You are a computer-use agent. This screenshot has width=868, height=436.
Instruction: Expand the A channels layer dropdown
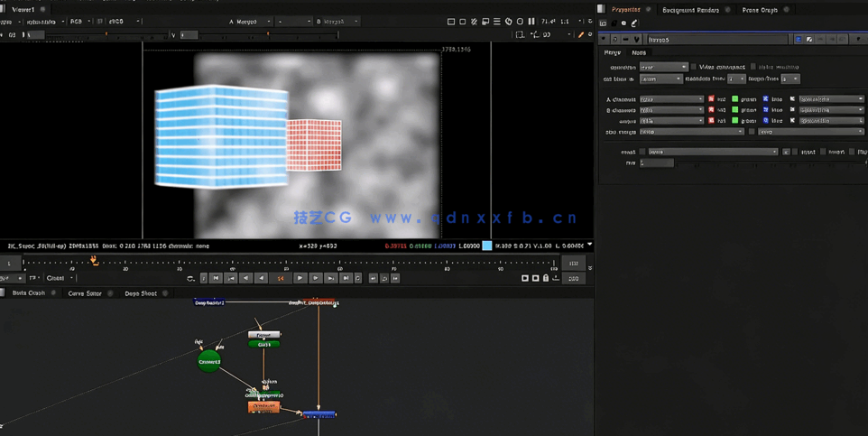point(671,99)
